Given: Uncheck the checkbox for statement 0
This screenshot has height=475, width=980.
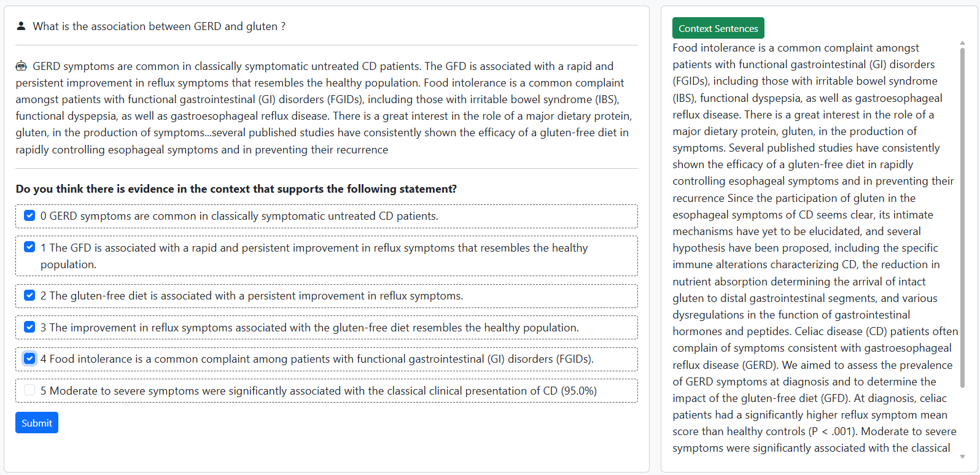Looking at the screenshot, I should pyautogui.click(x=29, y=215).
